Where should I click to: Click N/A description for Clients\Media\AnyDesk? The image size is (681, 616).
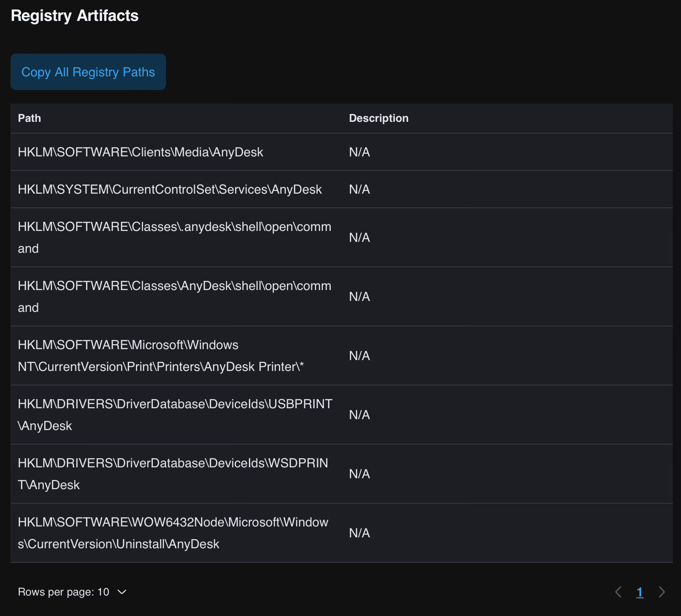(x=359, y=152)
